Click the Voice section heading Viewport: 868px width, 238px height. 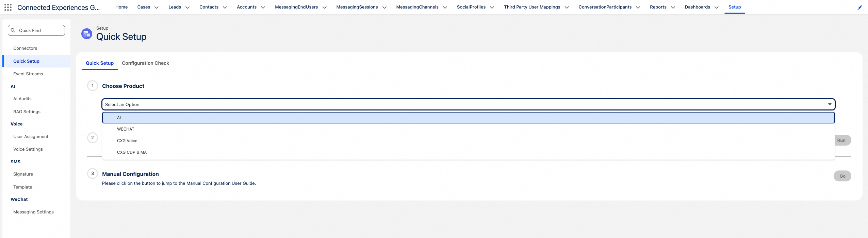point(17,124)
